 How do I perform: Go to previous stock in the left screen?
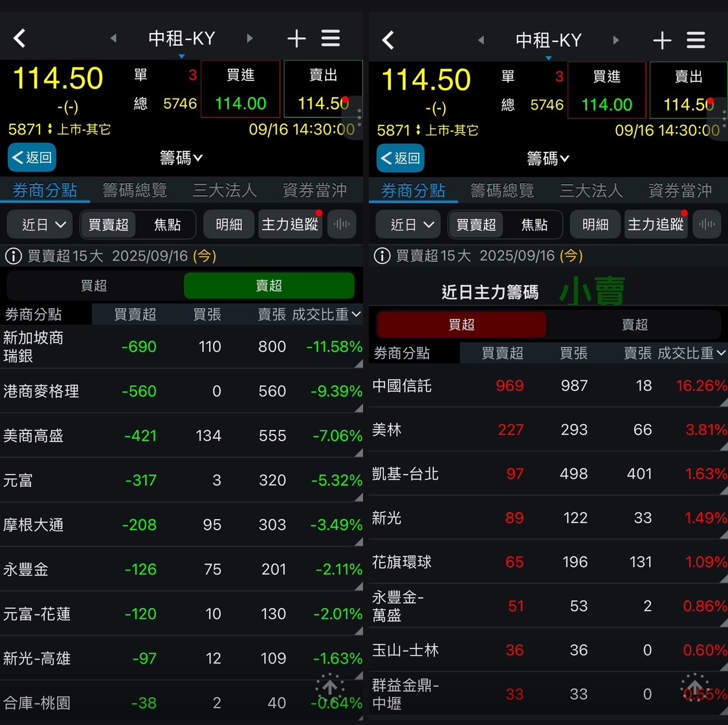113,39
